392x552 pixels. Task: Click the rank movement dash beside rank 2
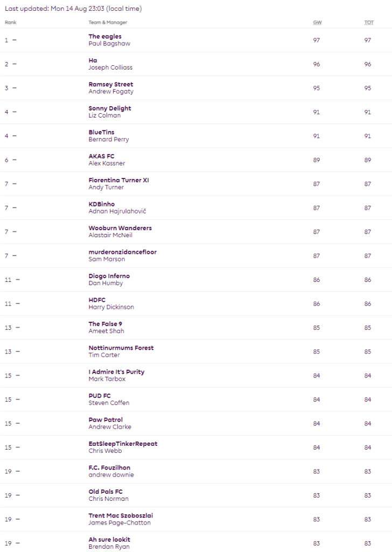[x=15, y=64]
